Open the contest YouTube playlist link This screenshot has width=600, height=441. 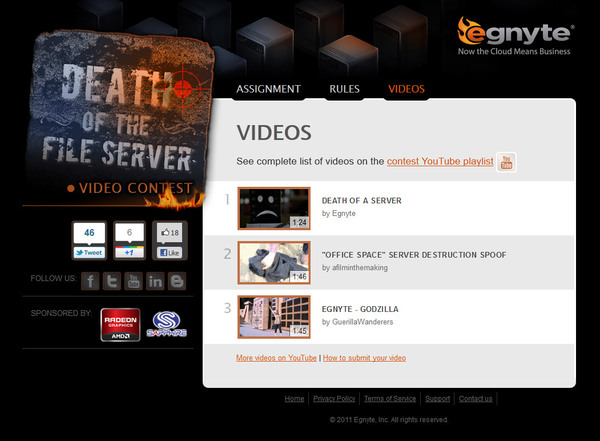[440, 162]
